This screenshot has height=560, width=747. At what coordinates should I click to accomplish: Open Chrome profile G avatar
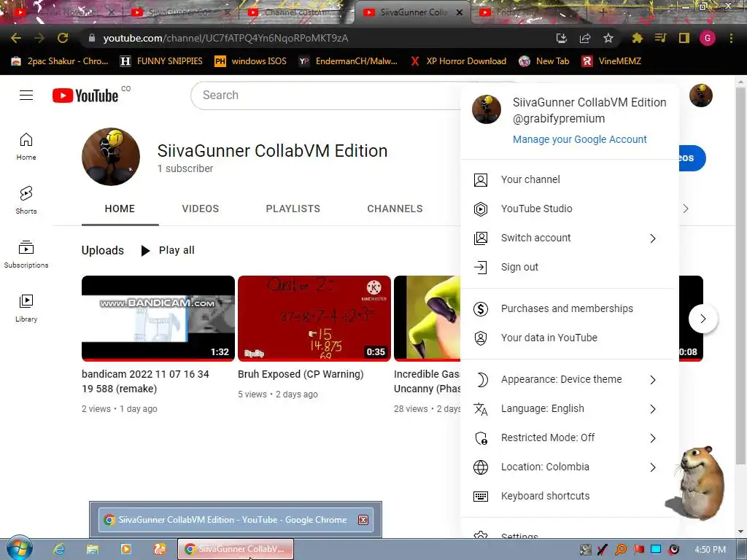(x=708, y=38)
